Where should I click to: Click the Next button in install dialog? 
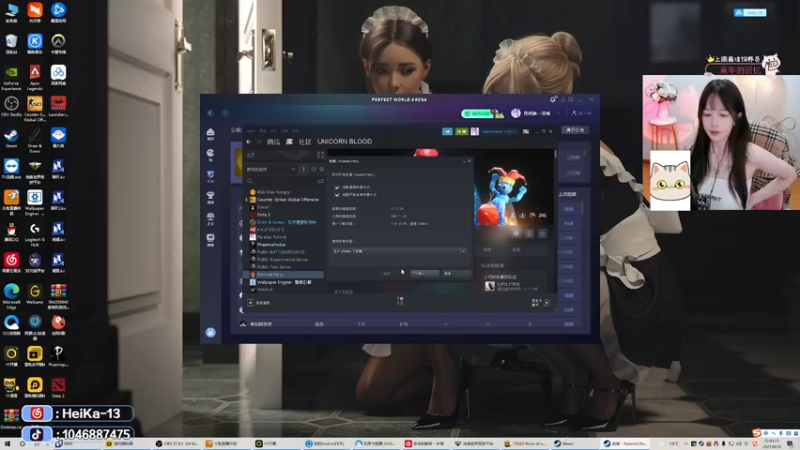coord(424,273)
